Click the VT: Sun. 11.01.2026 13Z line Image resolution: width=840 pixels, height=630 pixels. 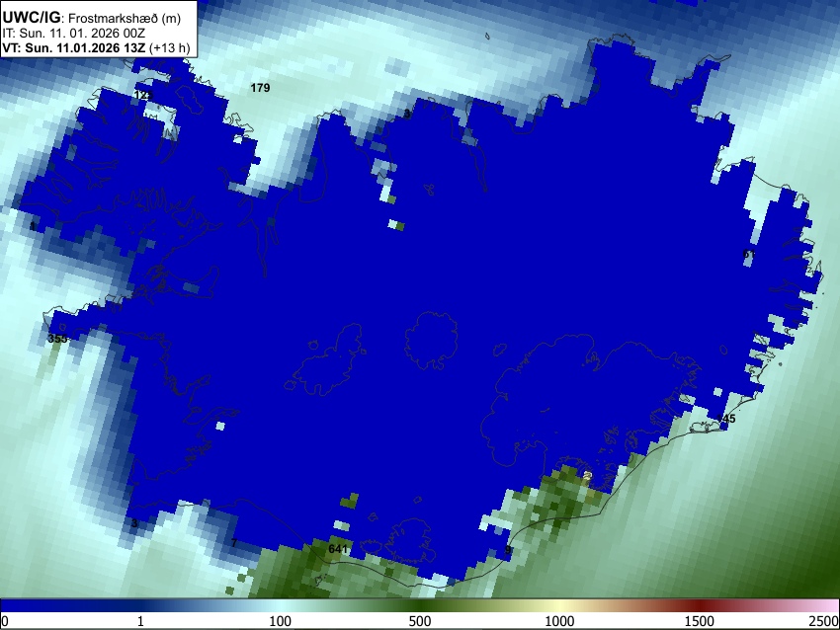73,47
